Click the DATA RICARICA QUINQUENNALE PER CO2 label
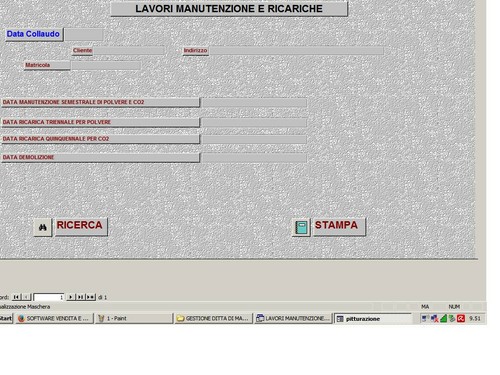 pyautogui.click(x=100, y=139)
